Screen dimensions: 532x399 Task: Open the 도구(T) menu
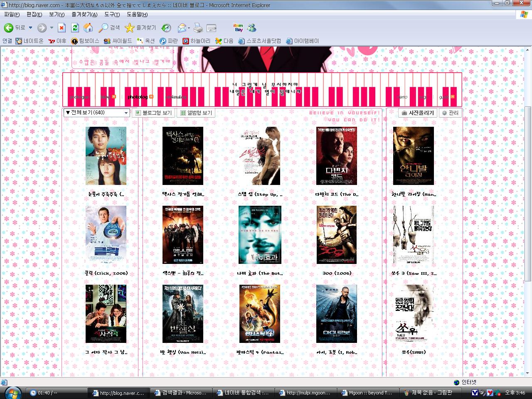pyautogui.click(x=111, y=14)
